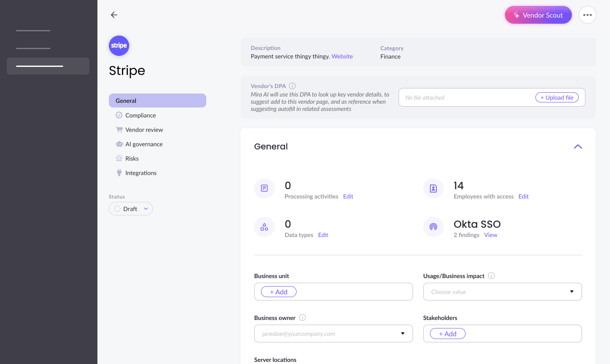
Task: Select the second item in dark sidebar
Action: pos(33,48)
